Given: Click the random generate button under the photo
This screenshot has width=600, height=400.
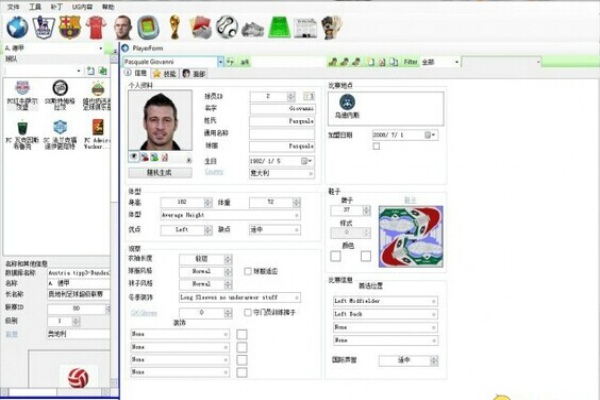Looking at the screenshot, I should pos(160,170).
